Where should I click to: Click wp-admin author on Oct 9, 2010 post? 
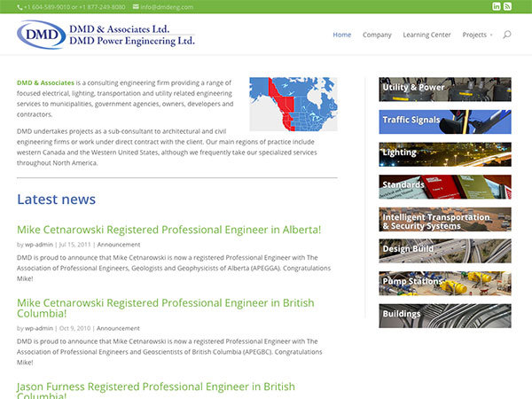(39, 328)
